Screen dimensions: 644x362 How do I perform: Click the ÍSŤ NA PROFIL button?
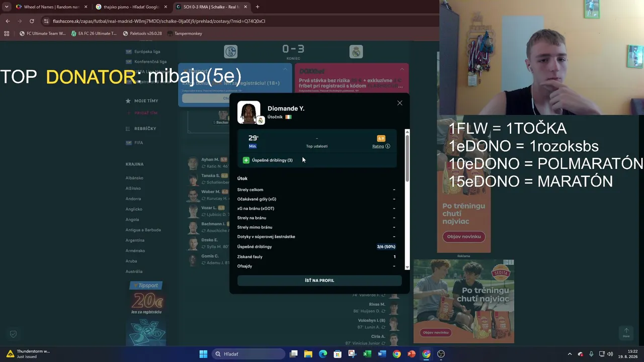pos(319,281)
